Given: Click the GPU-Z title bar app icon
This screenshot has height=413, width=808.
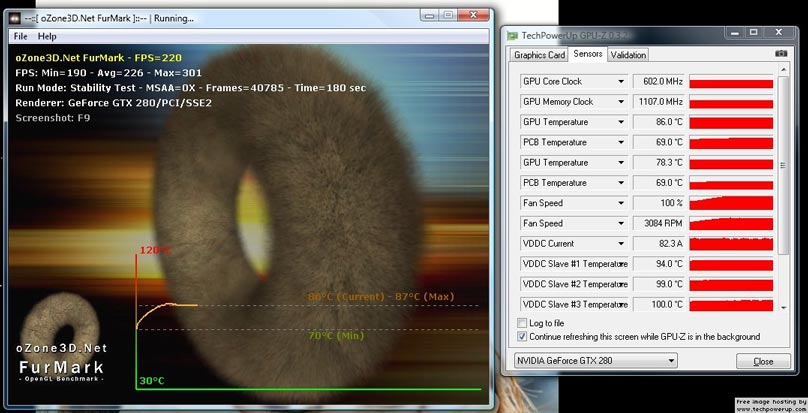Looking at the screenshot, I should pos(512,36).
